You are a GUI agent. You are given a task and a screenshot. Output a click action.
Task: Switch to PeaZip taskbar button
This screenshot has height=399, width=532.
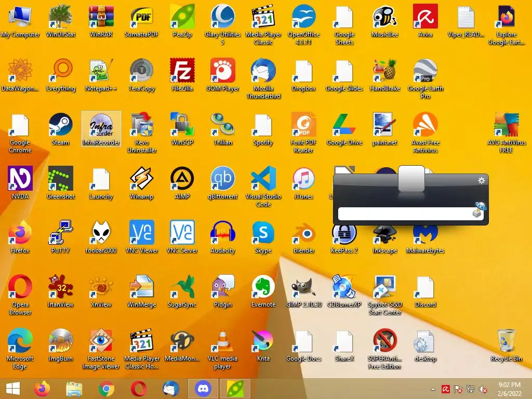[235, 389]
